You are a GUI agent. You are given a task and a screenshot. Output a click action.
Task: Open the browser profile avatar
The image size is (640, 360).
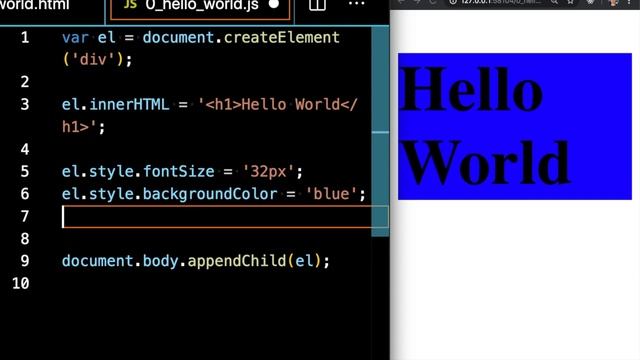pyautogui.click(x=613, y=2)
